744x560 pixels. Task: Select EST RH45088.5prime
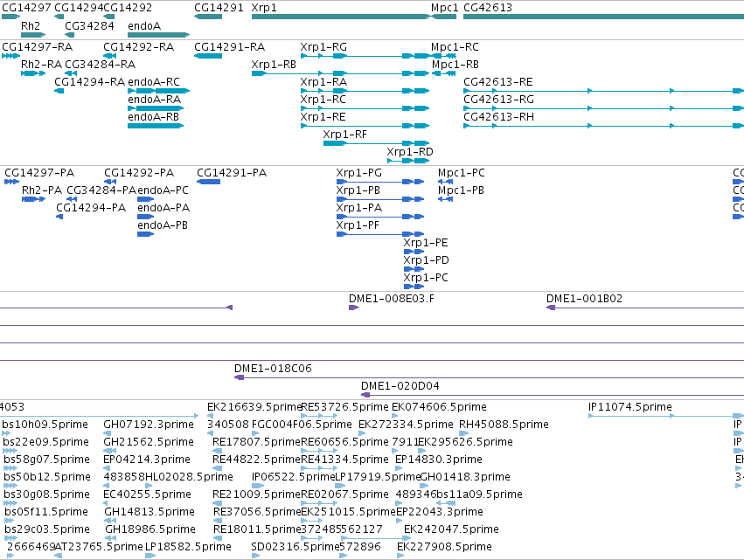point(504,425)
